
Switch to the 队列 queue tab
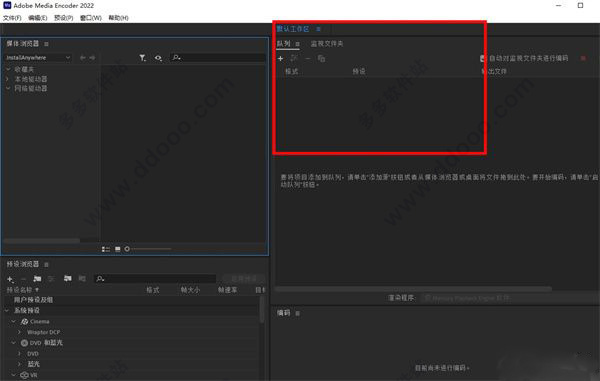(x=284, y=44)
